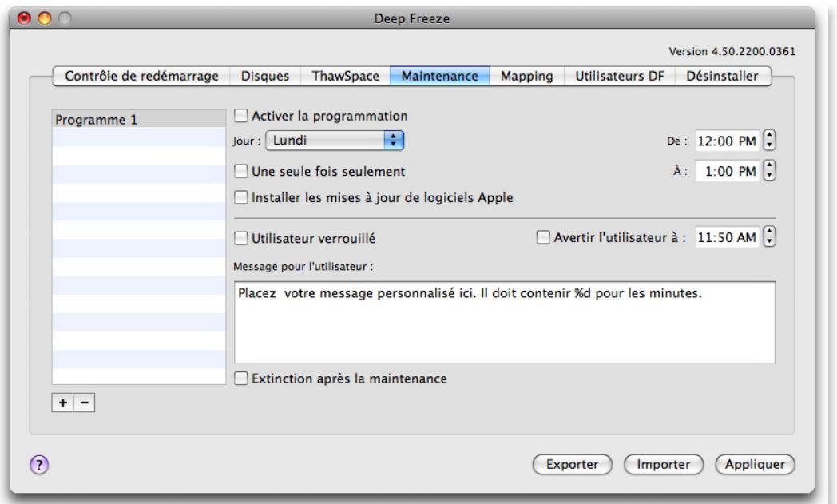Click inside the user message text area
837x504 pixels.
[x=505, y=323]
